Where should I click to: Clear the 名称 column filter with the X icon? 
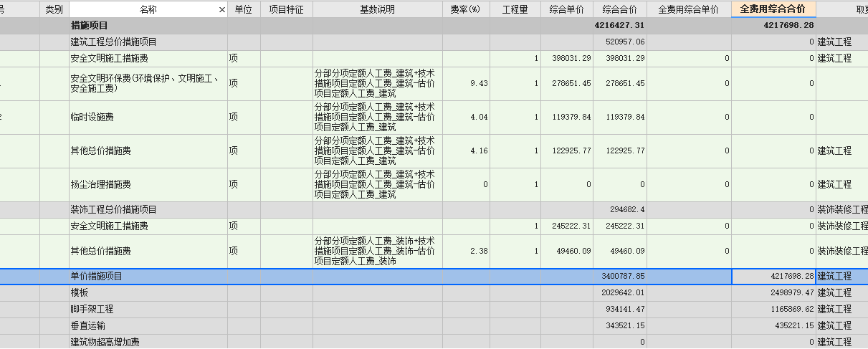(221, 9)
